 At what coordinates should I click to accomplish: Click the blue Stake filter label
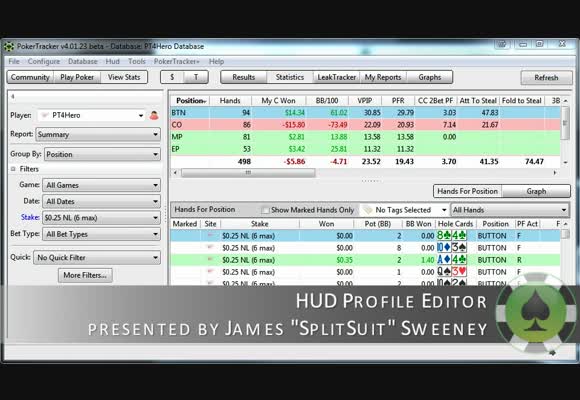click(x=30, y=217)
